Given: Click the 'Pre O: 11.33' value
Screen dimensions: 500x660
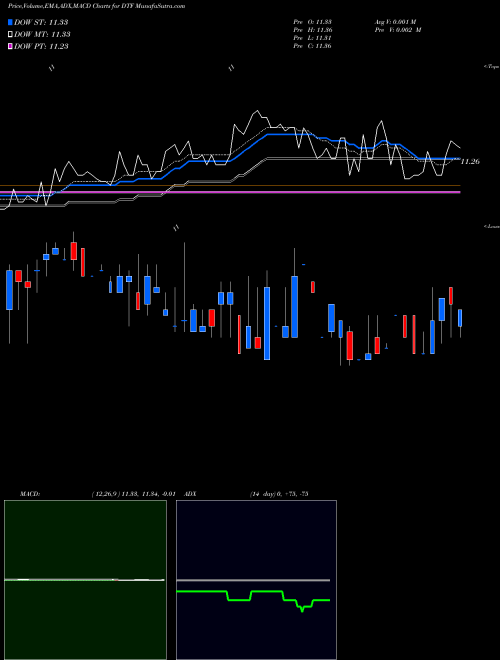Looking at the screenshot, I should (x=313, y=21).
